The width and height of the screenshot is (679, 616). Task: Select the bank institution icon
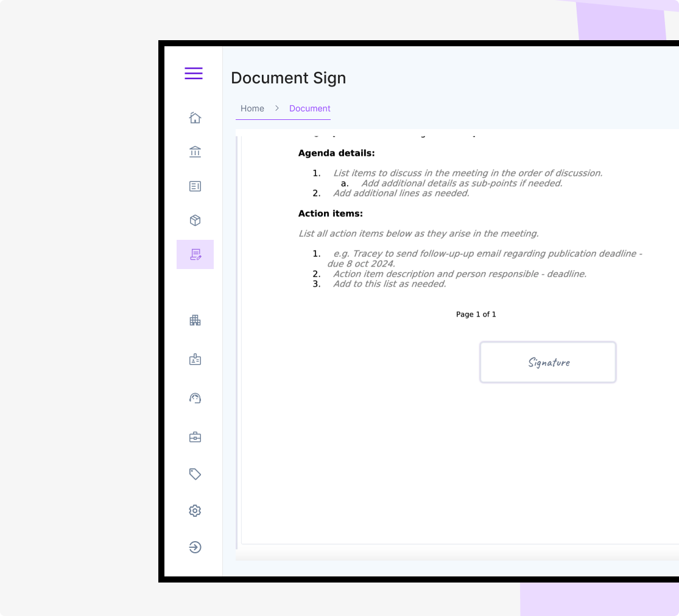[x=195, y=152]
